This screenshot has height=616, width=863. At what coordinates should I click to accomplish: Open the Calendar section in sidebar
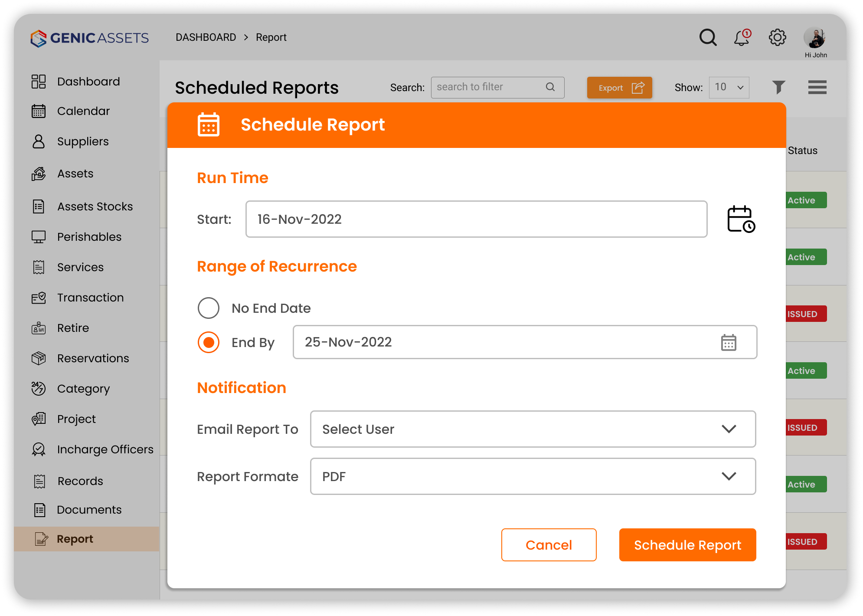(x=83, y=111)
